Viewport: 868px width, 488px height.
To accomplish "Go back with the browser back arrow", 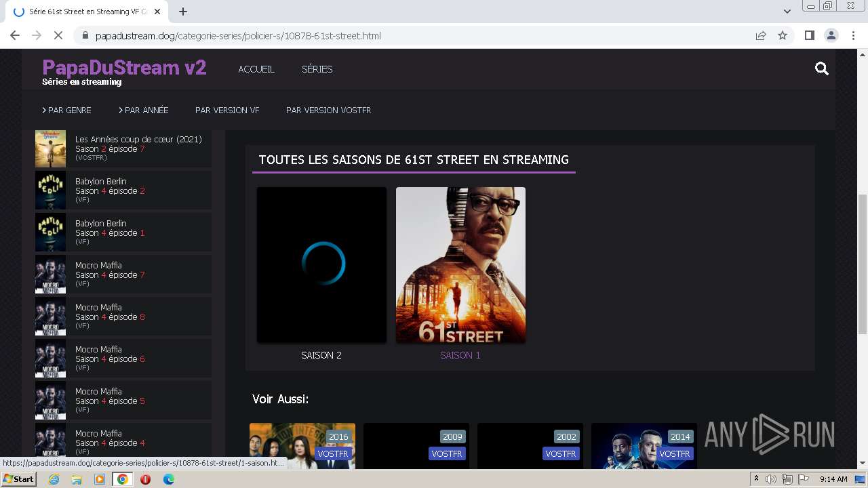I will [15, 35].
